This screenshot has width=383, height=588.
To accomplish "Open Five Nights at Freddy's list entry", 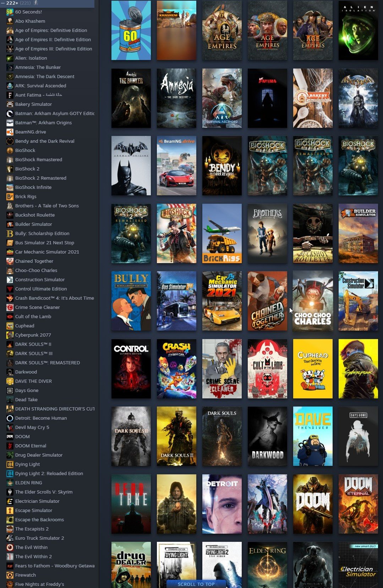I will click(39, 584).
